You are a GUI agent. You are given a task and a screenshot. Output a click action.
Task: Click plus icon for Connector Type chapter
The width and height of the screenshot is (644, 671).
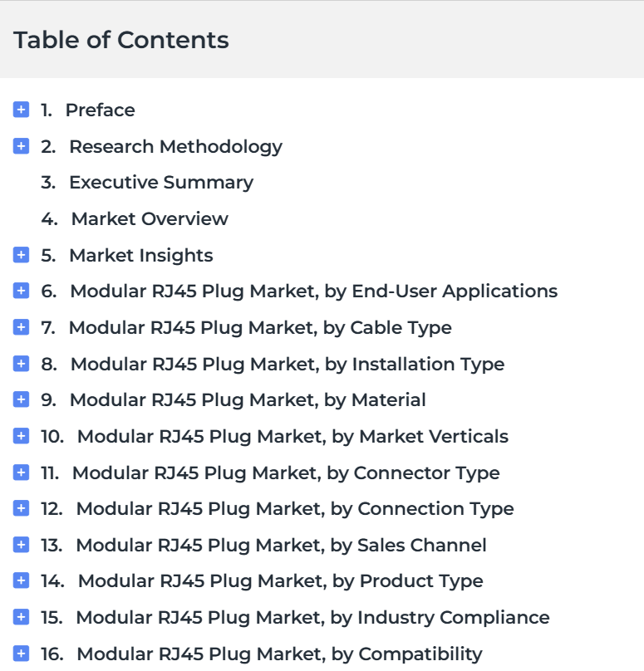pos(21,473)
